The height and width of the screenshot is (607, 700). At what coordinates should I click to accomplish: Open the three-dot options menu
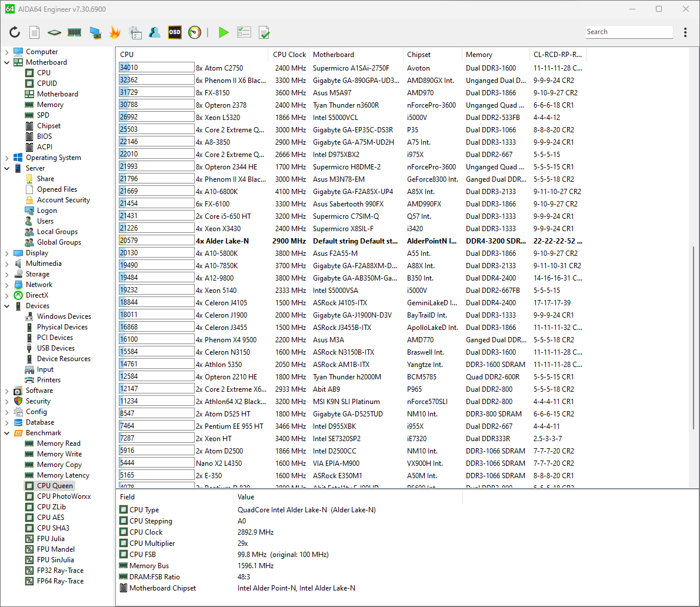pos(685,32)
